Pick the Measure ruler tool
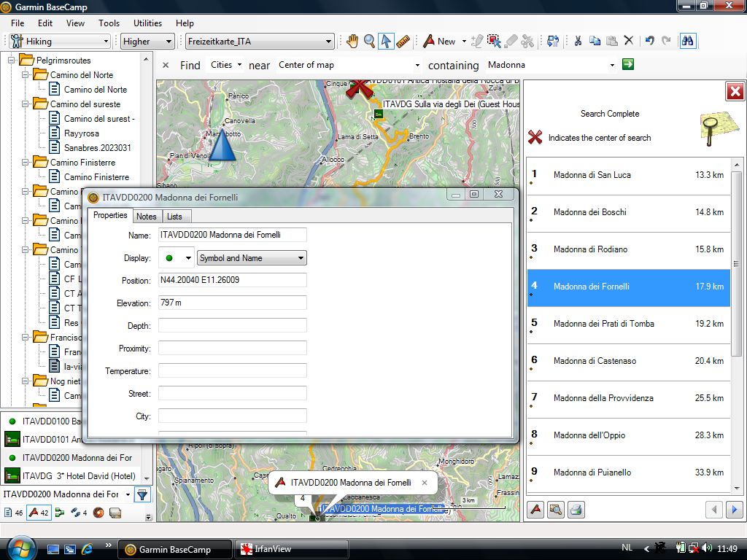The width and height of the screenshot is (747, 560). click(403, 42)
